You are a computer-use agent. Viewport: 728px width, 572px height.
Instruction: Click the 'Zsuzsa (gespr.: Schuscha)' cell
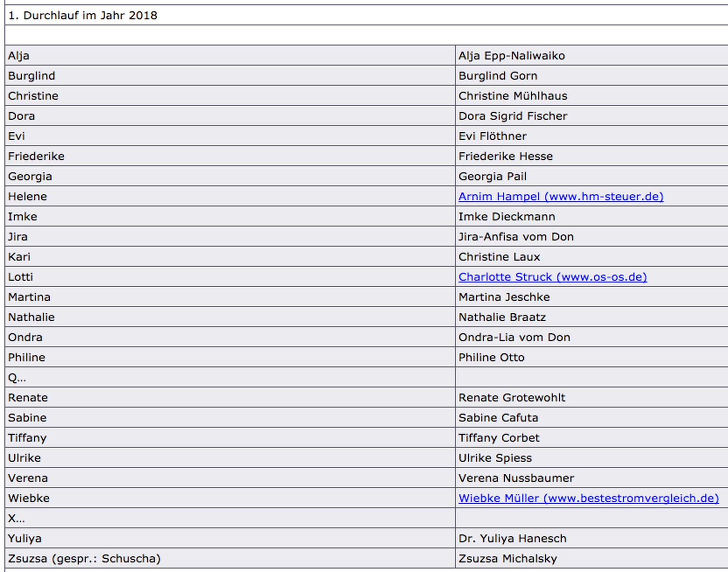[x=84, y=559]
